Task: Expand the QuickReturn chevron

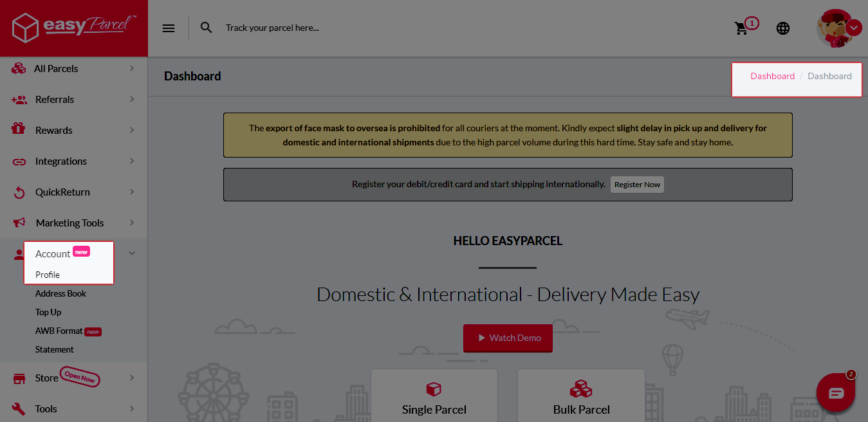Action: 132,192
